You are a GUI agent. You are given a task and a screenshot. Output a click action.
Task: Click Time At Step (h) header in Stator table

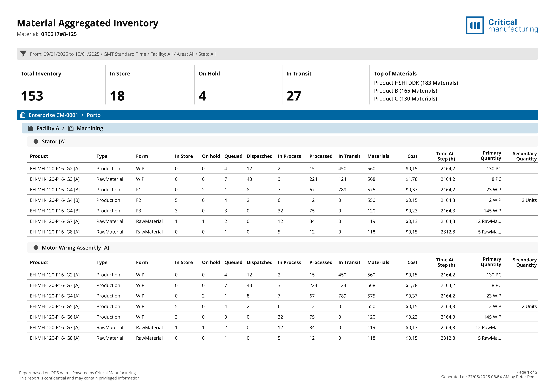pos(446,156)
